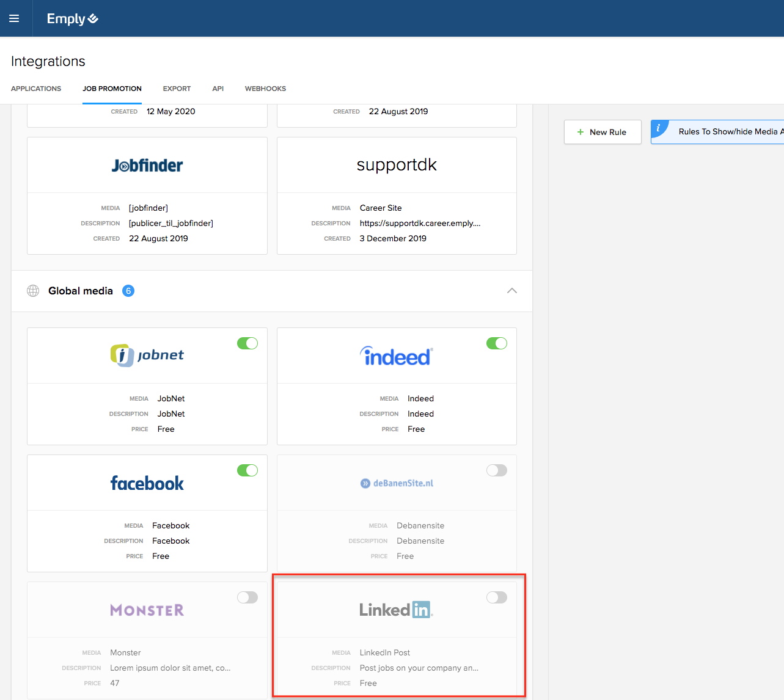Screen dimensions: 784x700
Task: Click the globe icon beside Global media
Action: click(33, 291)
